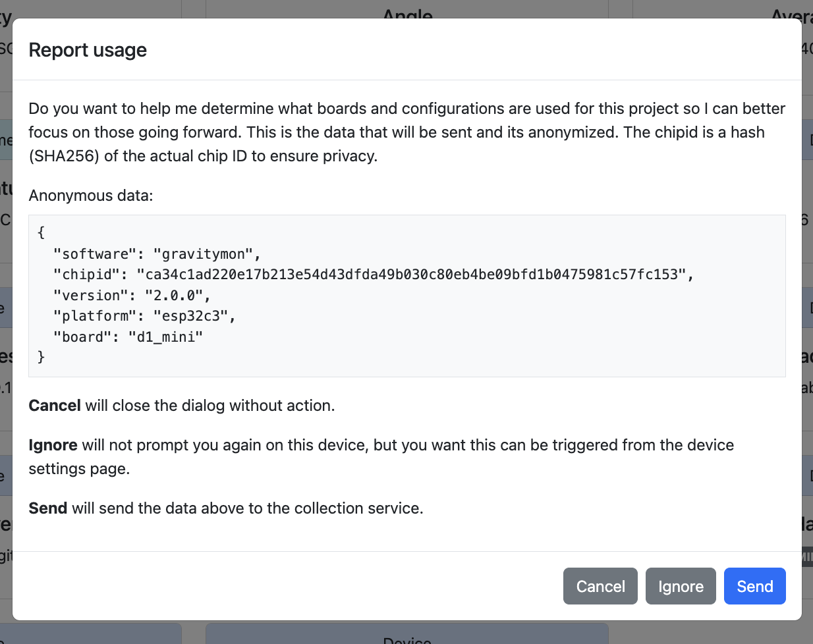Click the version 2.0.0 line
813x644 pixels.
[x=132, y=296]
